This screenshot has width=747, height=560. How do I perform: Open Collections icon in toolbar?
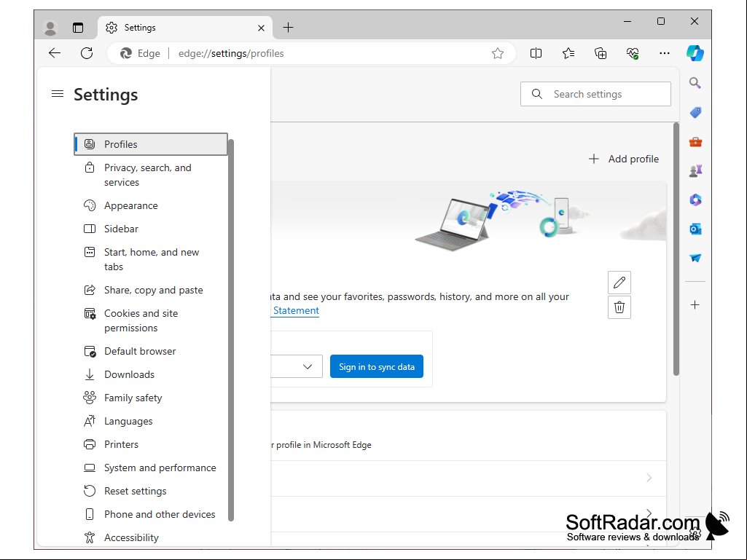coord(601,53)
